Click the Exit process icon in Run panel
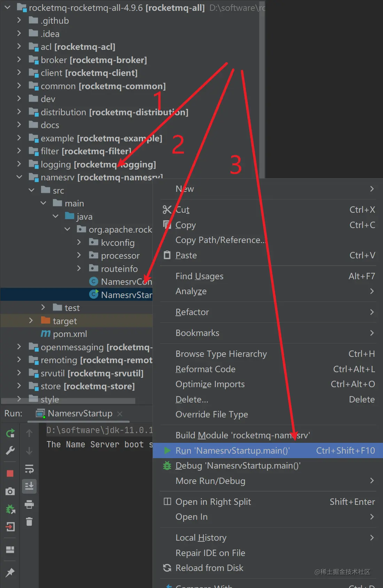Image resolution: width=383 pixels, height=588 pixels. tap(10, 527)
